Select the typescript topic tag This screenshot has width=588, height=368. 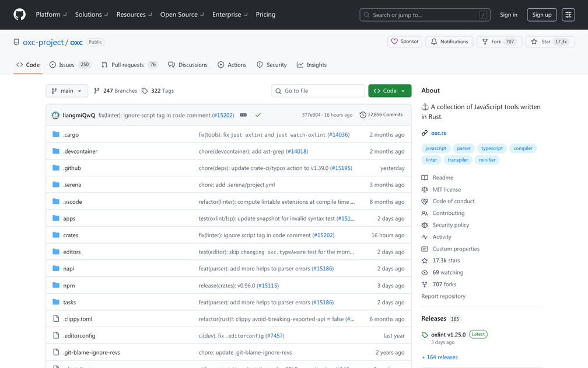point(492,148)
